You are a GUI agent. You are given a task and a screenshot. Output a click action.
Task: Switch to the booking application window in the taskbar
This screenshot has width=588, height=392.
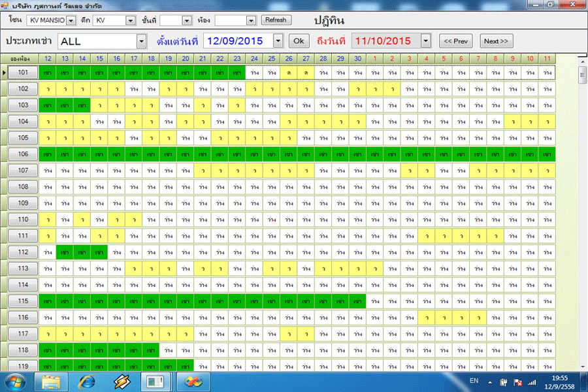pos(155,381)
